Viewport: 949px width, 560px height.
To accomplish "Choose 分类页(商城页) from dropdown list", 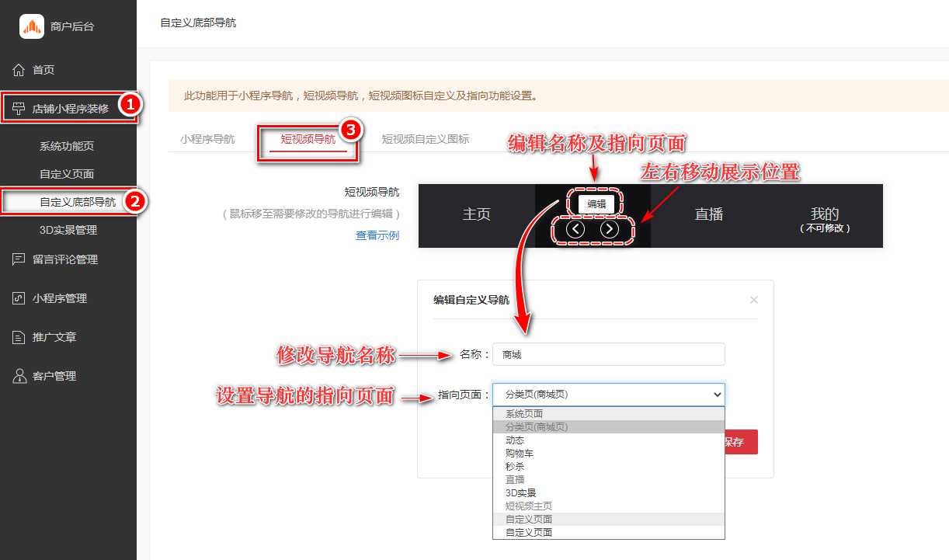I will point(609,427).
